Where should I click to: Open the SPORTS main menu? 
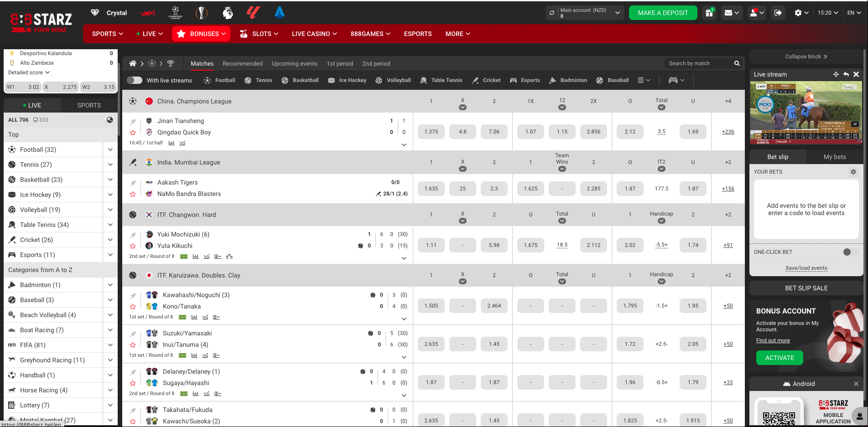[x=108, y=34]
